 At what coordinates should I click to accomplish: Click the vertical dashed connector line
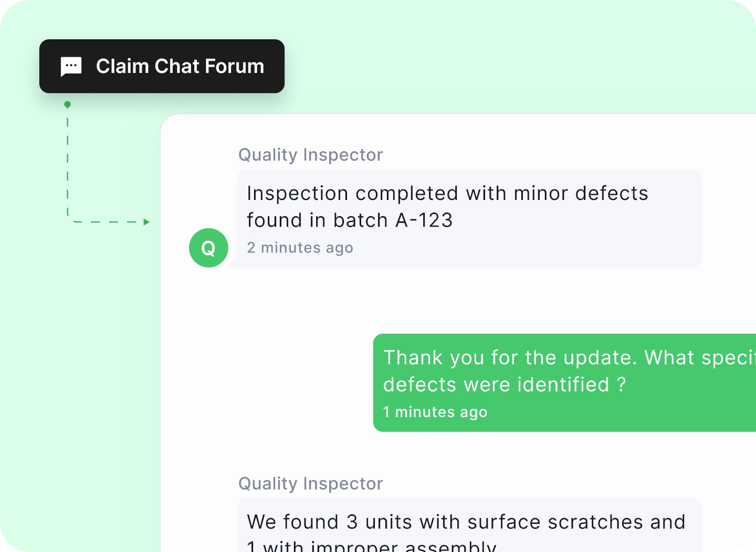(x=68, y=163)
